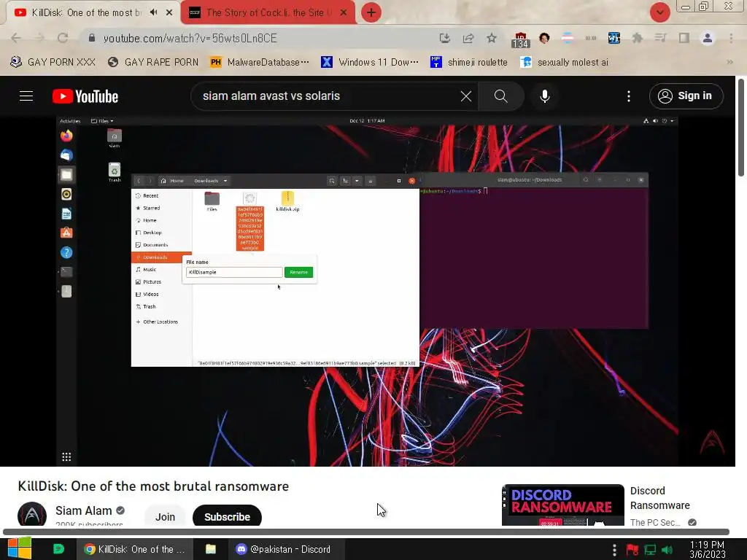Start voice search with the microphone

coord(544,96)
